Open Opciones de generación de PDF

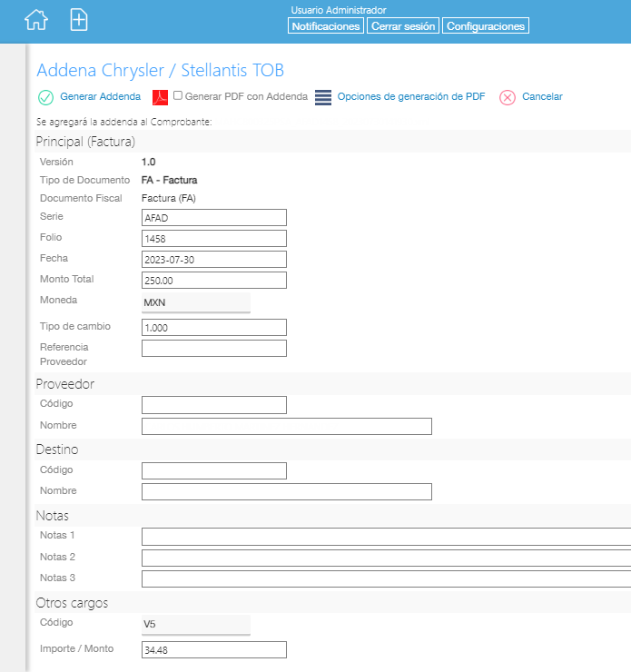[x=411, y=96]
